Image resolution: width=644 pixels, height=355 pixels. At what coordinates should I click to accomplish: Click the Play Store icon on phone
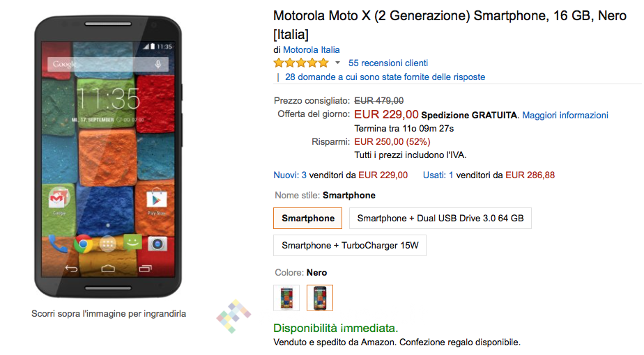coord(156,200)
